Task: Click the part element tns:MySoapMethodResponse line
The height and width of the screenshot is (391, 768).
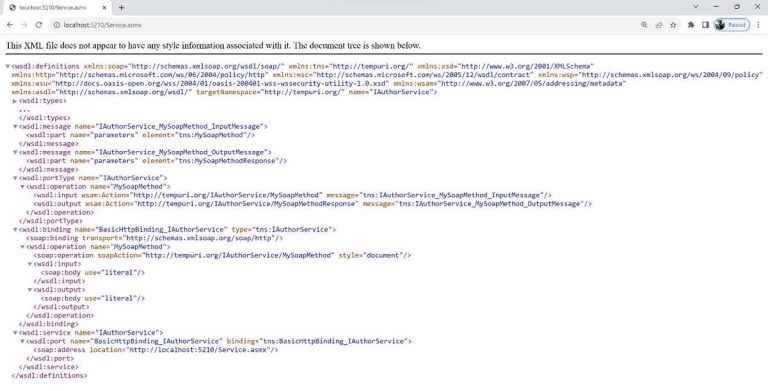Action: 157,161
